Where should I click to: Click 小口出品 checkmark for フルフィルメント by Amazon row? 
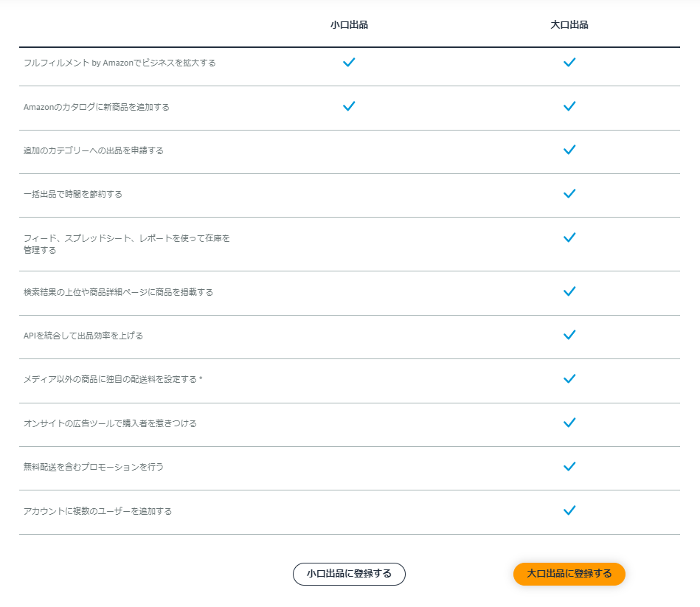349,63
